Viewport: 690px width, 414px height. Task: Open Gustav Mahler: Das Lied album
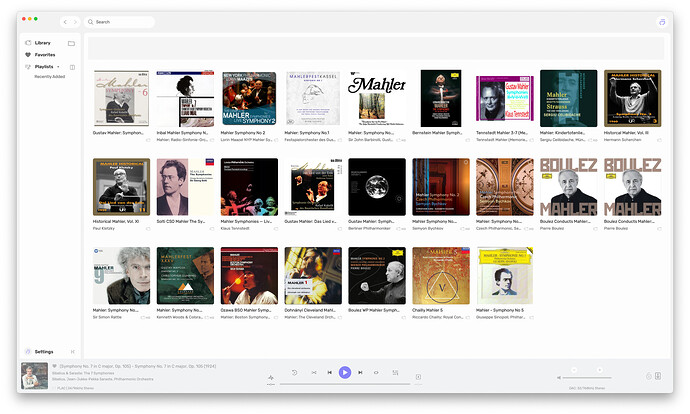(x=313, y=187)
